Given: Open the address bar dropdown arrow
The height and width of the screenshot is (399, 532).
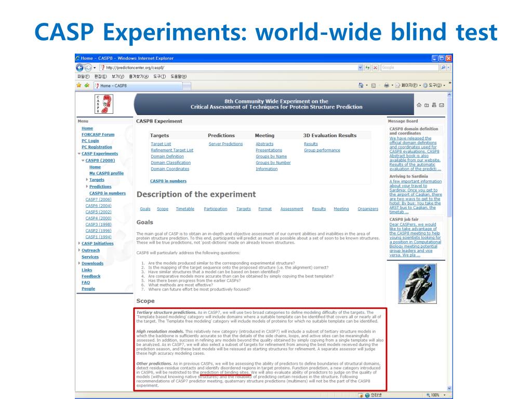Looking at the screenshot, I should click(x=361, y=68).
